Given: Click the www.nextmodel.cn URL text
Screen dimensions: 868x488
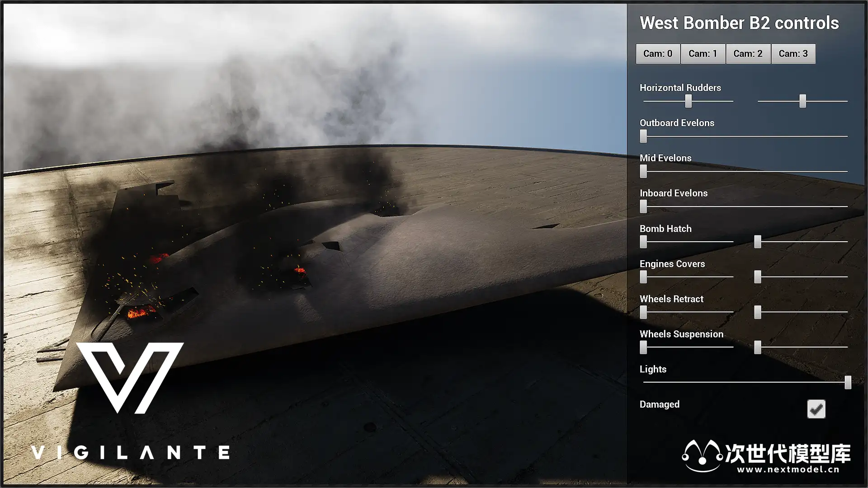Looking at the screenshot, I should 788,469.
